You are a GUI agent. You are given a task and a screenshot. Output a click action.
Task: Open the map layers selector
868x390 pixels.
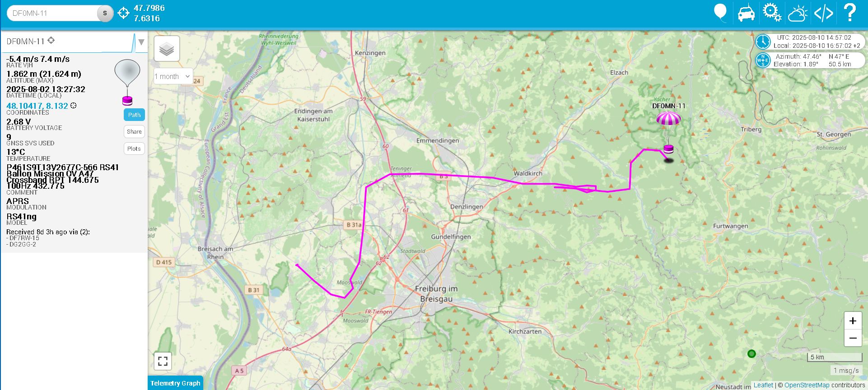[167, 49]
